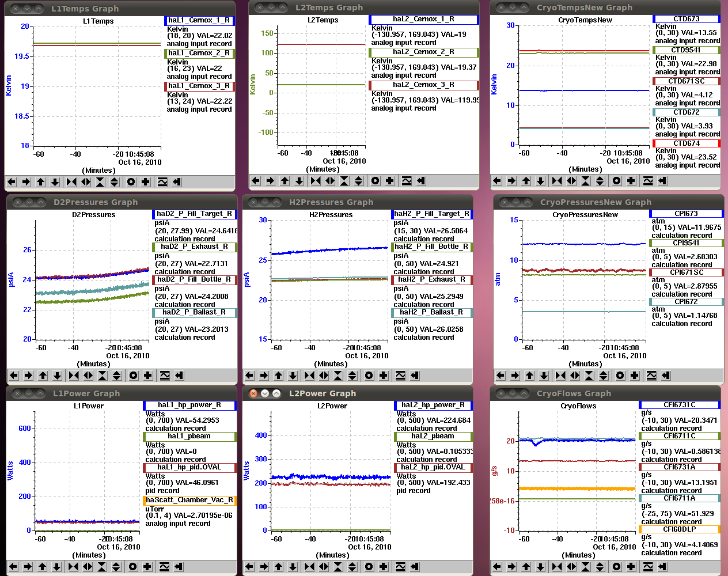Click VAL=11.9675 reading in CryoPressuresNew legend
Image resolution: width=728 pixels, height=576 pixels.
click(697, 228)
